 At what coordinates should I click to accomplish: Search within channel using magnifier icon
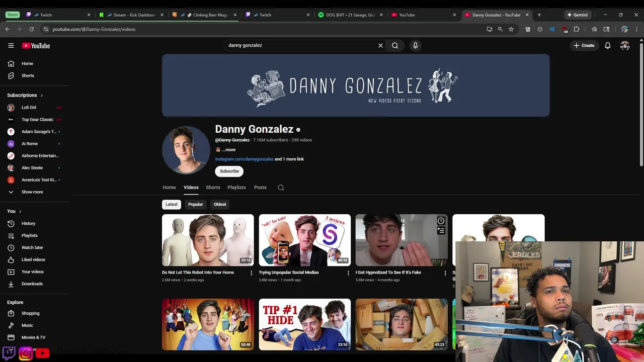[281, 188]
